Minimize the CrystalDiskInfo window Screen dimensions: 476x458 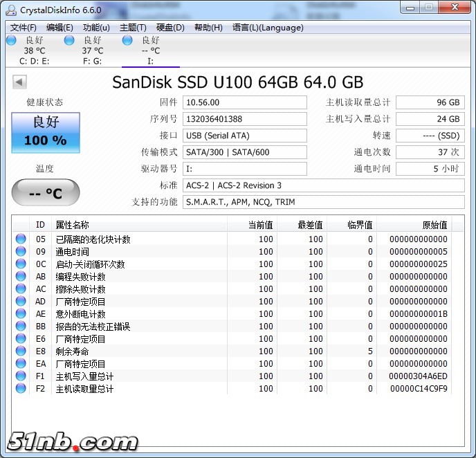point(410,8)
